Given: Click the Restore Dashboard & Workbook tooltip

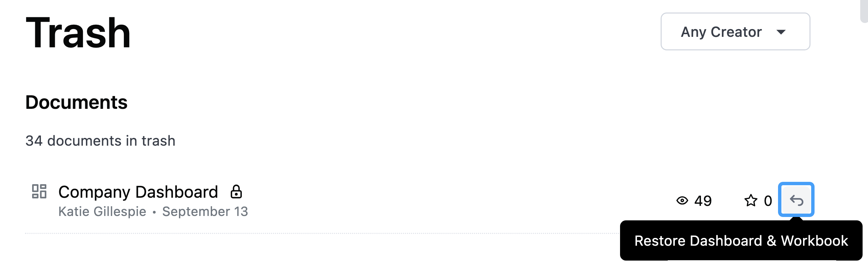Looking at the screenshot, I should pyautogui.click(x=741, y=241).
